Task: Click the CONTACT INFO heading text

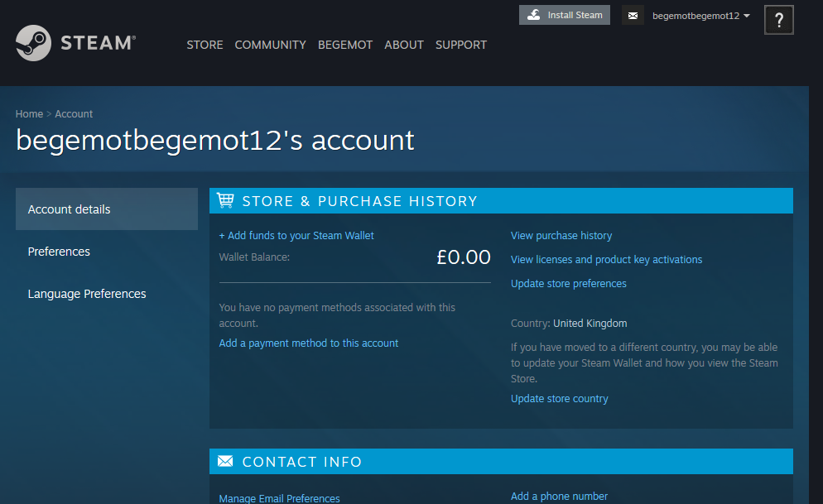Action: tap(302, 462)
